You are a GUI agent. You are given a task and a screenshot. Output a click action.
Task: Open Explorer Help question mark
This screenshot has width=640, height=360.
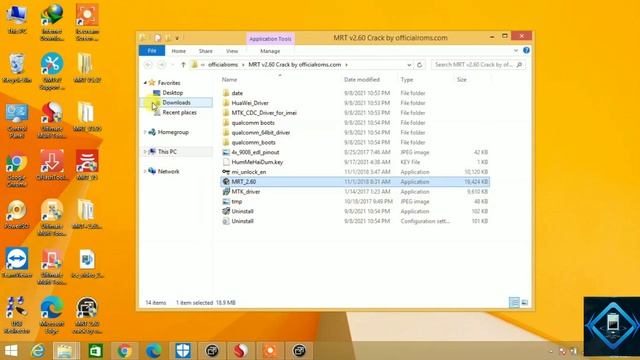[527, 50]
